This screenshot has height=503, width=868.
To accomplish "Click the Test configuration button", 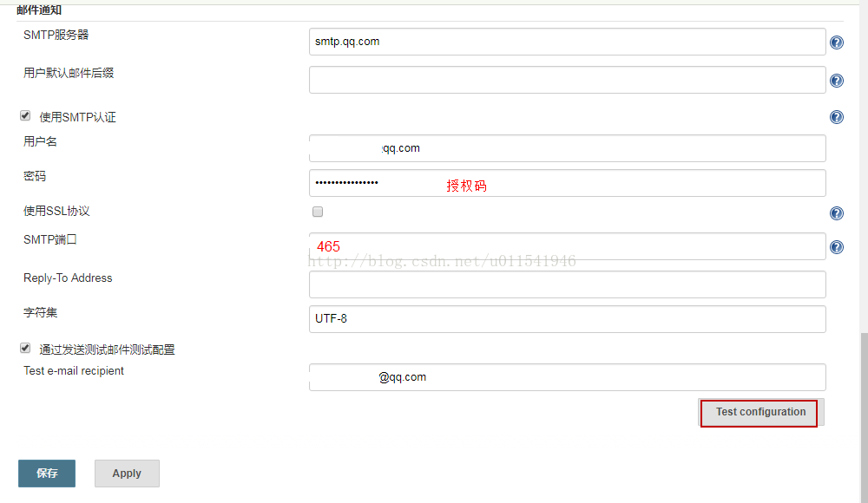I will [759, 413].
